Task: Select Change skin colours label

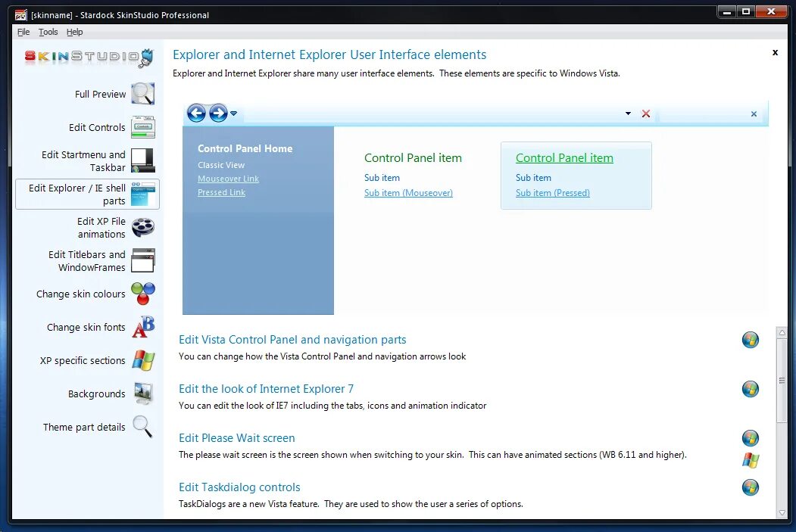Action: (x=81, y=294)
